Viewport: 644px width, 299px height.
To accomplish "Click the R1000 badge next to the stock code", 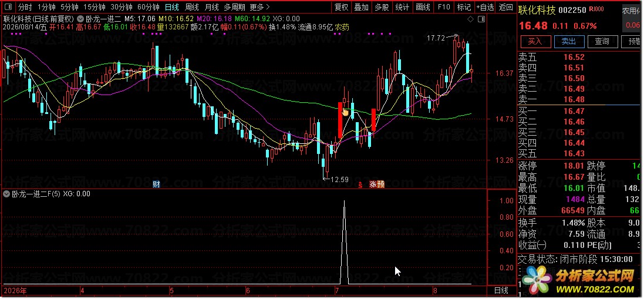I will (596, 9).
